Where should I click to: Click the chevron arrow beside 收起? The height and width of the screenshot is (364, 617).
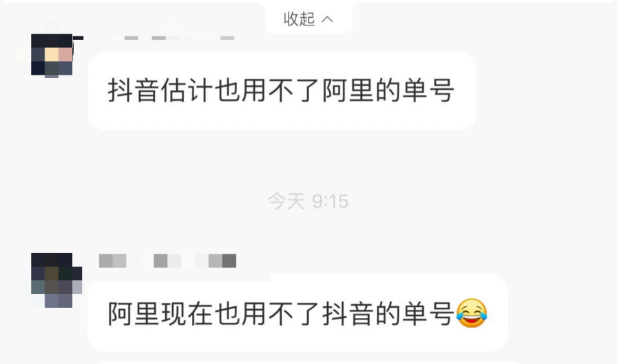[x=328, y=19]
